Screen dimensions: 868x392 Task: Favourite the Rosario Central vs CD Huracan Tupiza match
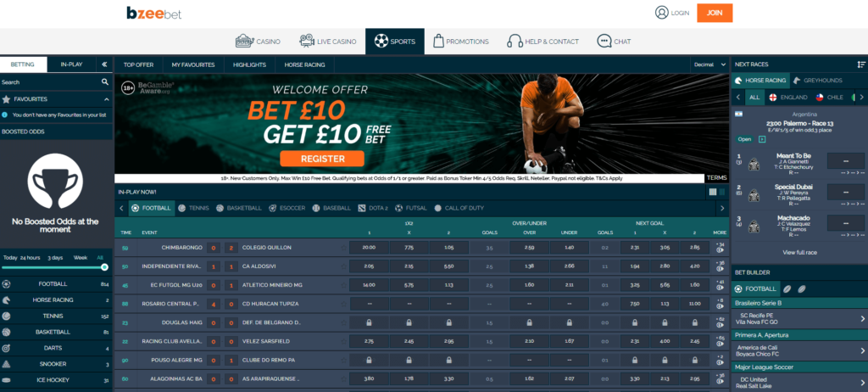344,304
